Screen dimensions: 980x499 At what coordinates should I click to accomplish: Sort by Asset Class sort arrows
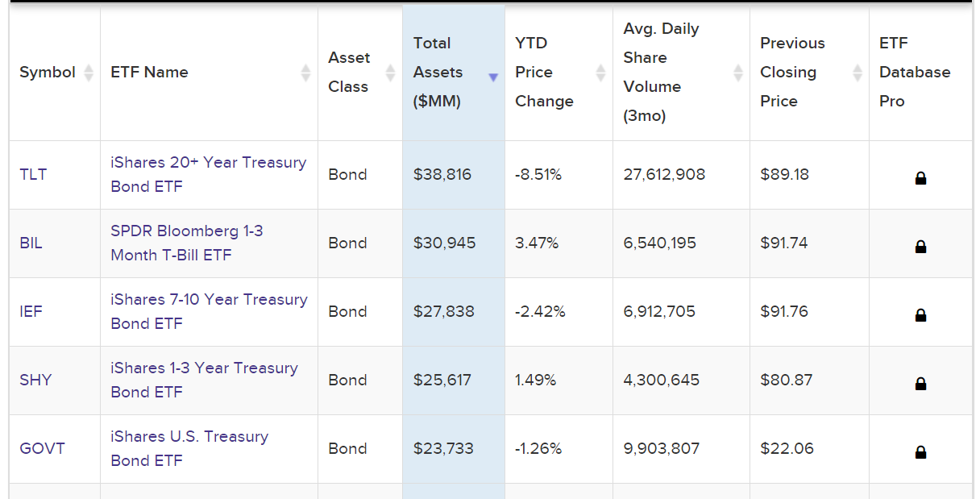[x=390, y=73]
